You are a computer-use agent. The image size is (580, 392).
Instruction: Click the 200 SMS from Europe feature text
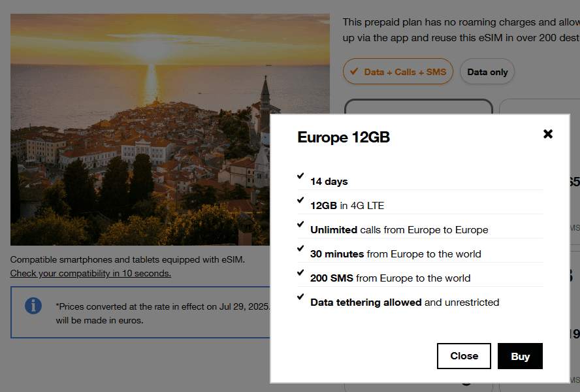click(390, 278)
